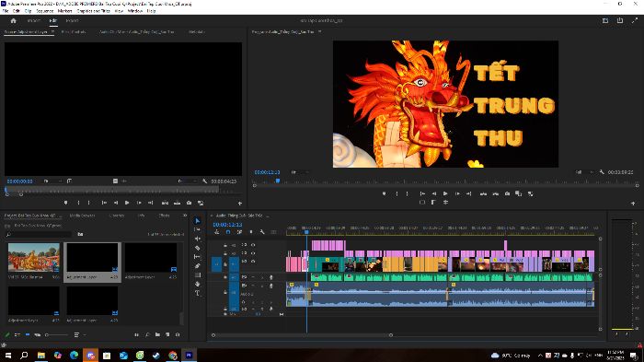This screenshot has width=644, height=362.
Task: Open Source panel menu beside Adjustment Layer
Action: [52, 31]
